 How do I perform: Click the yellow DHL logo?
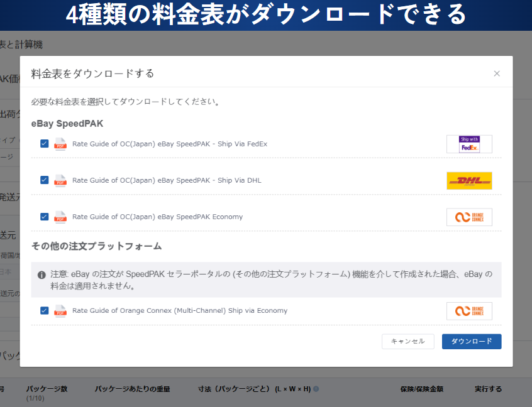point(469,181)
